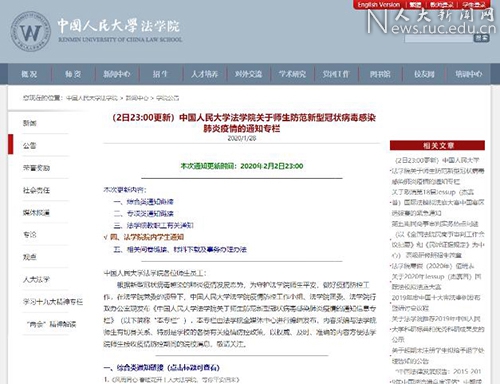This screenshot has width=500, height=384.
Task: Open the 师资 navigation menu
Action: pyautogui.click(x=73, y=74)
